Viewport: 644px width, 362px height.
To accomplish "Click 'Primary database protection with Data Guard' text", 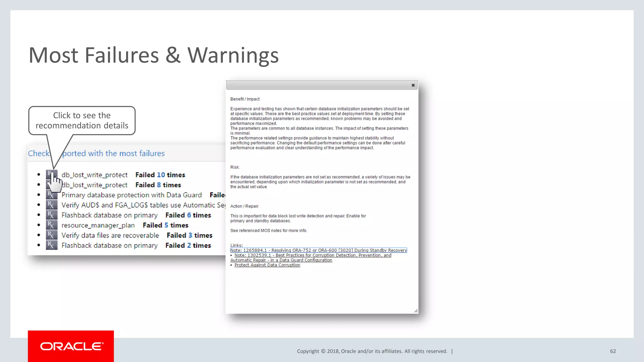I will pyautogui.click(x=132, y=195).
